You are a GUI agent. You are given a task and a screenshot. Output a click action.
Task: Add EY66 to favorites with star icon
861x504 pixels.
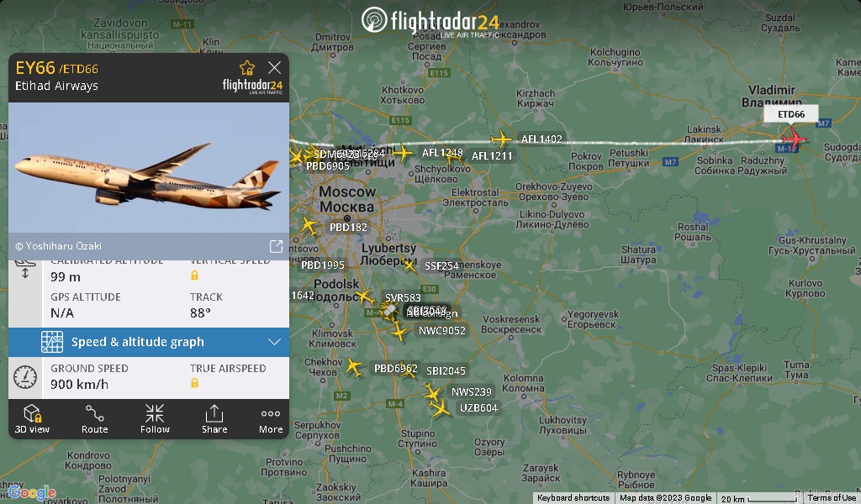pyautogui.click(x=247, y=68)
